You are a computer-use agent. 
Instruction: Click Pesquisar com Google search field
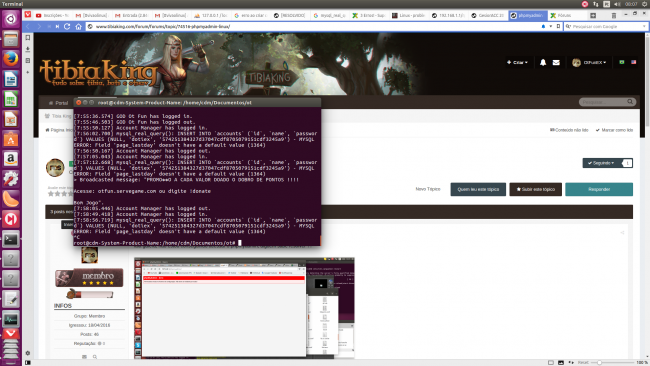click(x=605, y=27)
